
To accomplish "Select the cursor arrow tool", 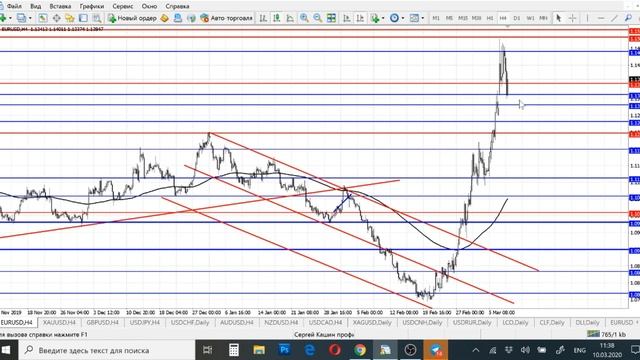I will tap(558, 18).
